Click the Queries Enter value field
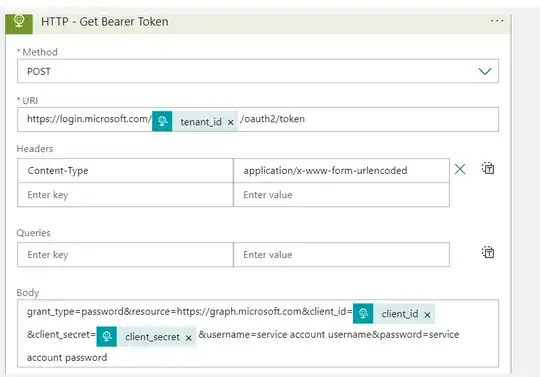540x377 pixels. tap(341, 255)
